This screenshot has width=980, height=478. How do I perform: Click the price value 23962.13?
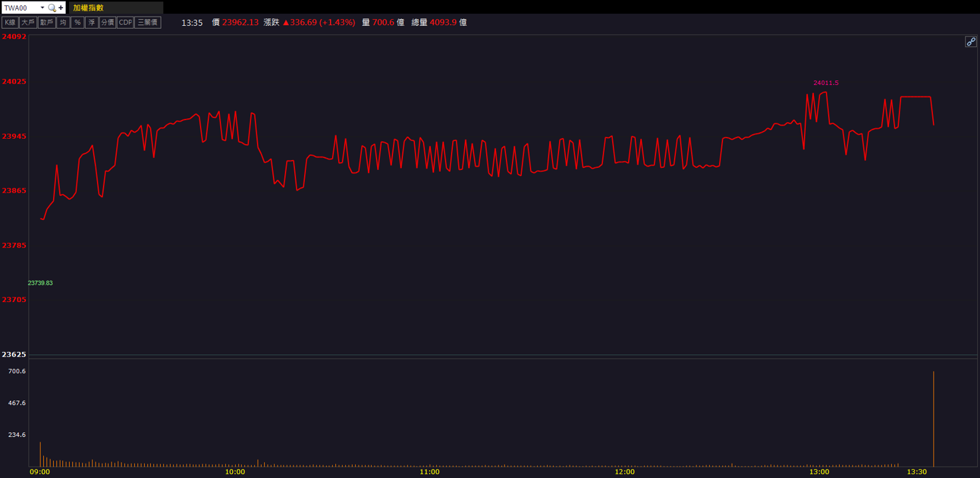[240, 23]
